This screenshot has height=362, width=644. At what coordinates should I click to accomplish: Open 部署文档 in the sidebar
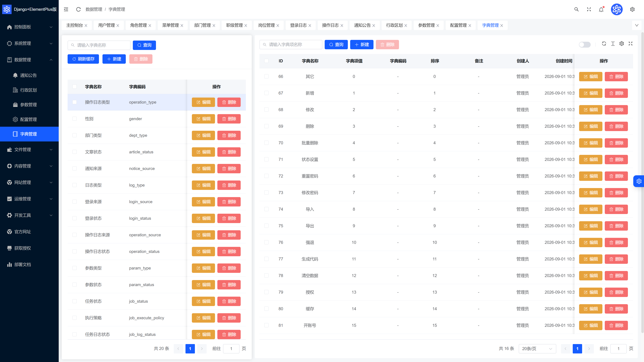pos(29,265)
